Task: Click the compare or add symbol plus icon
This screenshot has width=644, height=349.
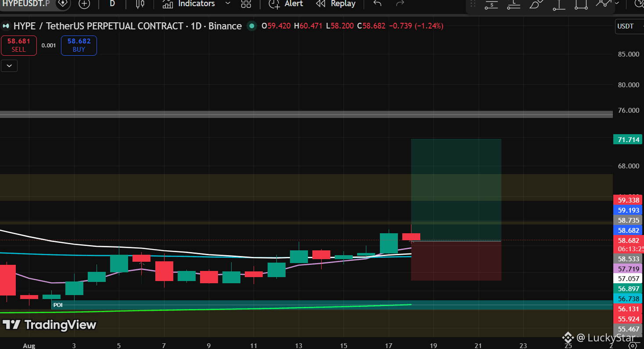Action: point(84,4)
